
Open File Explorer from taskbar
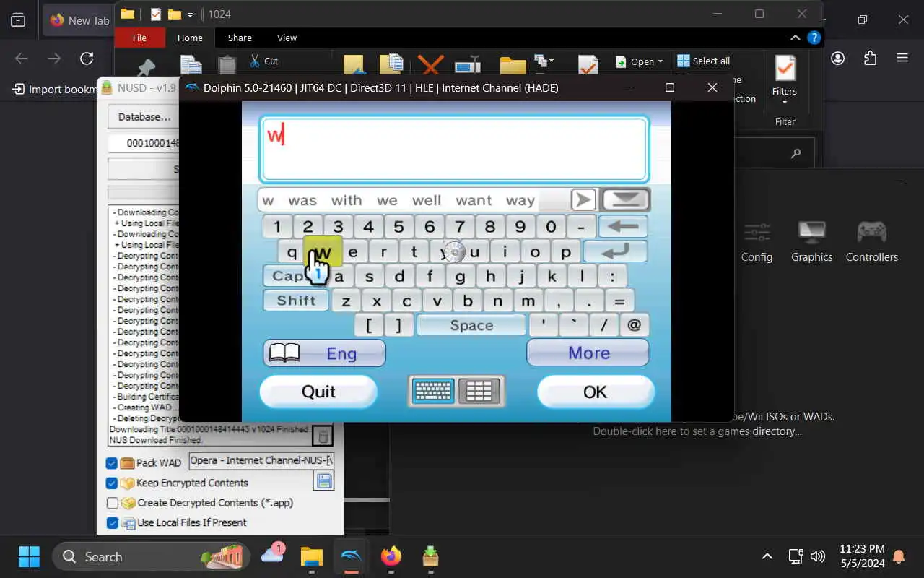312,556
